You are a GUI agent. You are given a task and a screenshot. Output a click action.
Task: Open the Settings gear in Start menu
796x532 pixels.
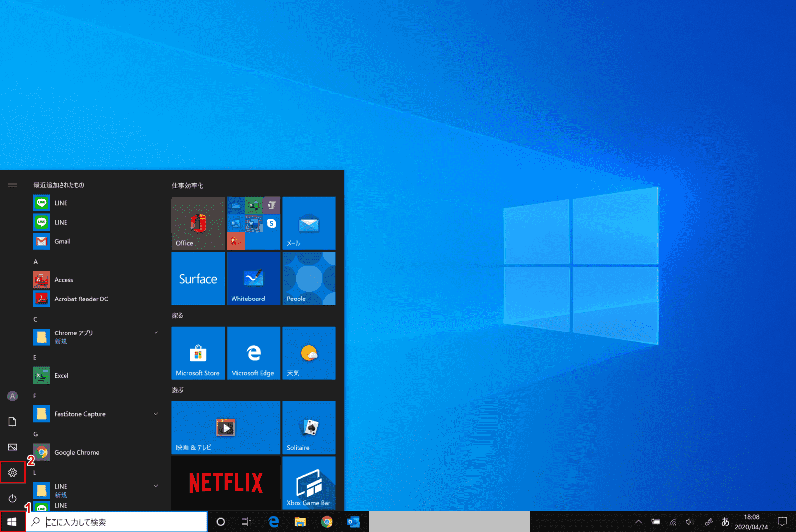[13, 472]
